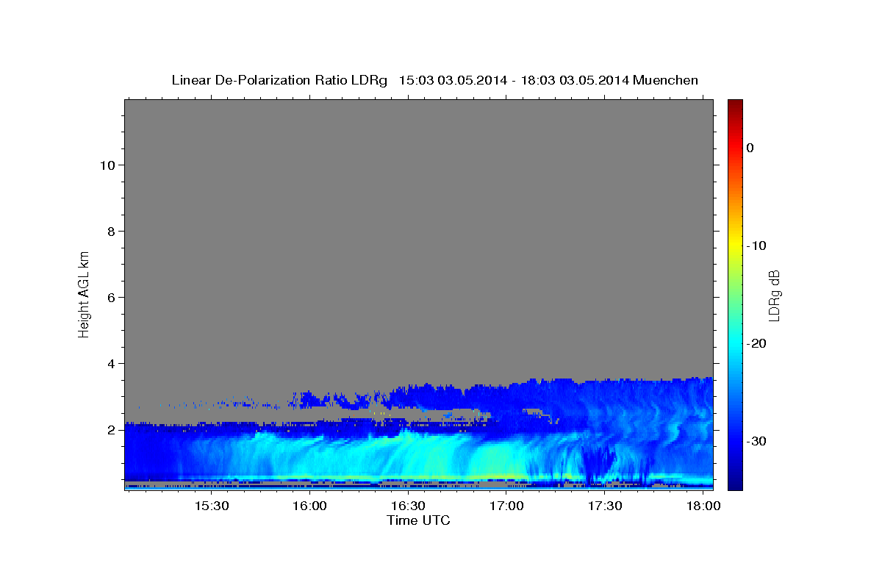Image resolution: width=882 pixels, height=588 pixels.
Task: Select the 15:30 time tick label
Action: [x=212, y=506]
